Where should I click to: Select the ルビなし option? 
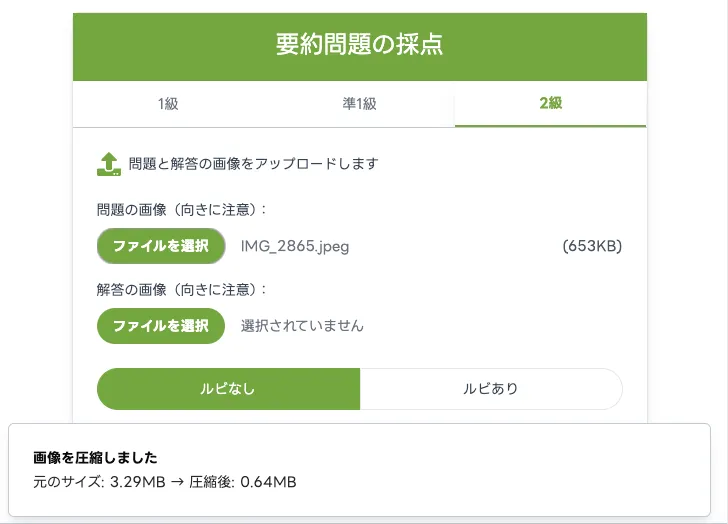click(x=228, y=389)
